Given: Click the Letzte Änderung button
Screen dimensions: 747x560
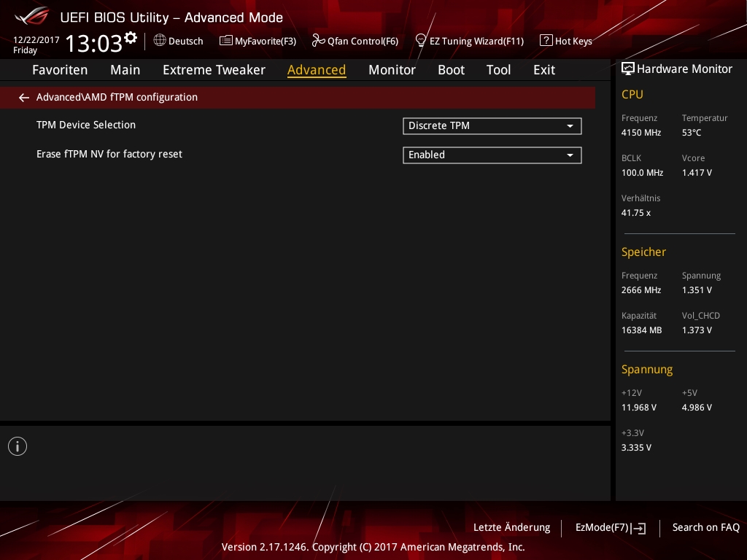Looking at the screenshot, I should pyautogui.click(x=511, y=527).
